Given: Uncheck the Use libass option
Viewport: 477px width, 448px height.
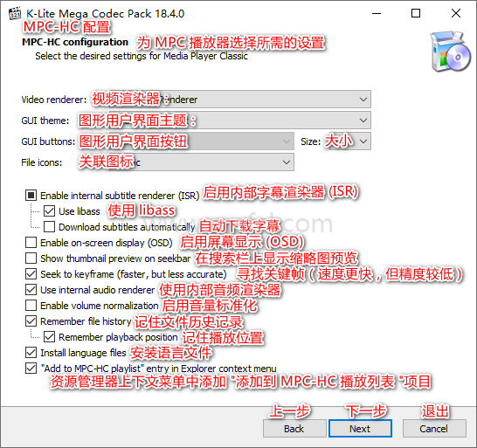Looking at the screenshot, I should click(x=49, y=211).
